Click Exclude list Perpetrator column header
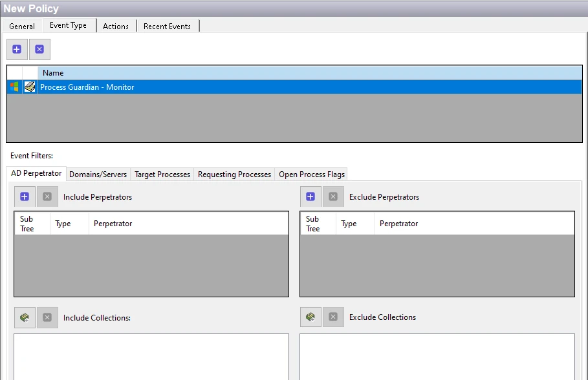This screenshot has width=588, height=380. click(x=474, y=224)
